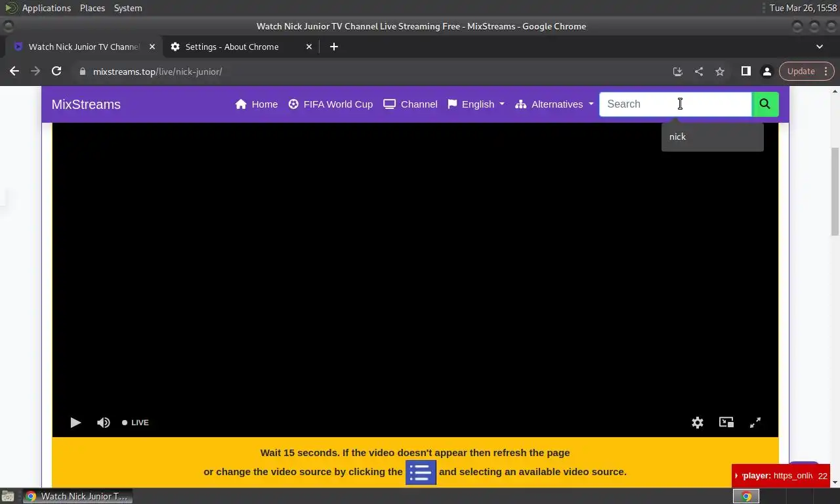This screenshot has height=504, width=840.
Task: Open the Chrome profile icon
Action: coord(766,71)
